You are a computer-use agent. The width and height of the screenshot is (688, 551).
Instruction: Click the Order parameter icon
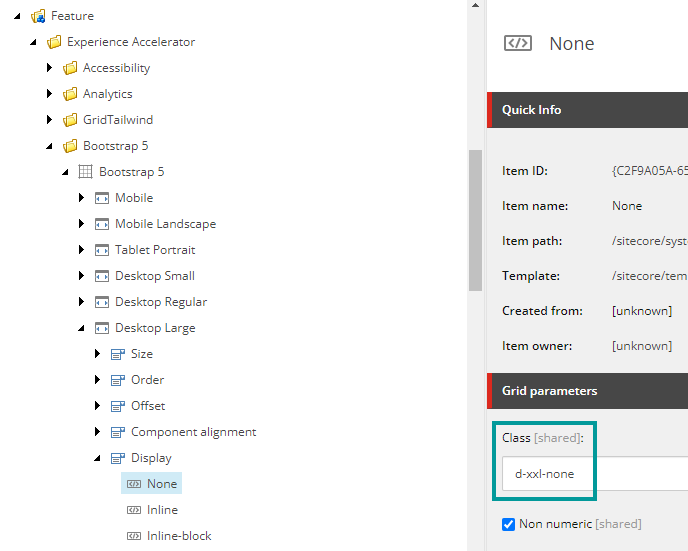tap(118, 380)
